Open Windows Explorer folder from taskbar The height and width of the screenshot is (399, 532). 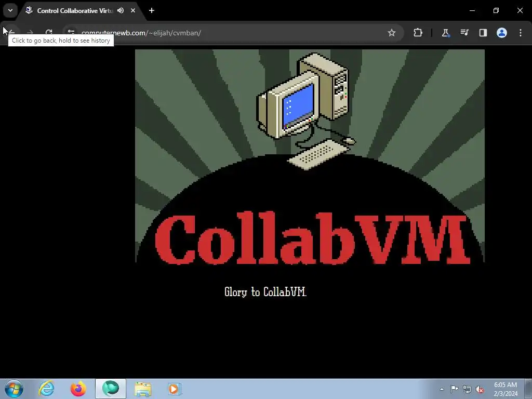[x=143, y=389]
